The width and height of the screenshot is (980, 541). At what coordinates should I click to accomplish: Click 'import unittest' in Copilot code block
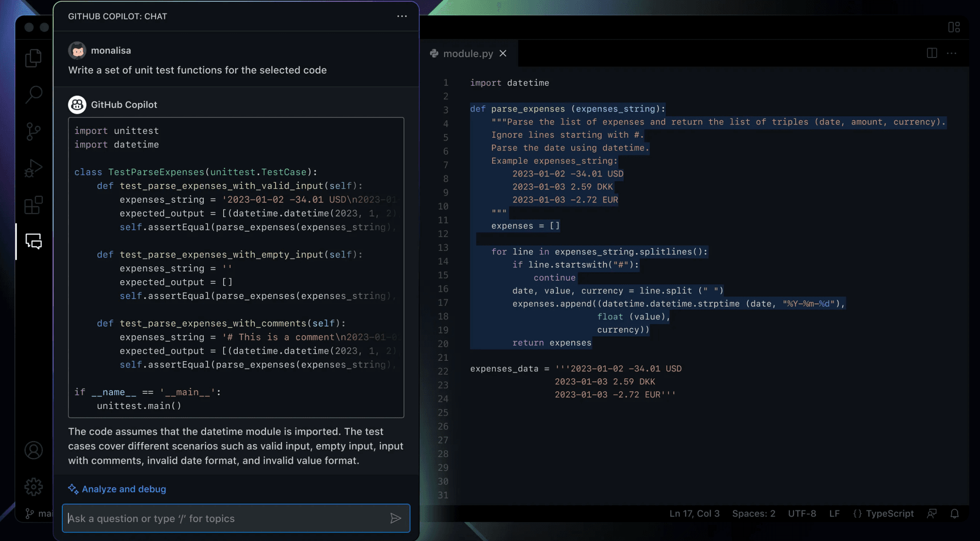point(116,131)
